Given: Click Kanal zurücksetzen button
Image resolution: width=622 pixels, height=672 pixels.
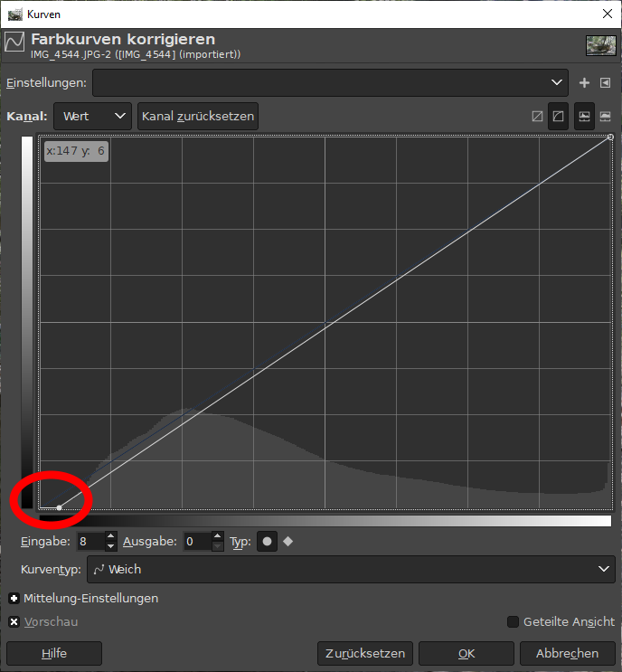Looking at the screenshot, I should tap(198, 117).
